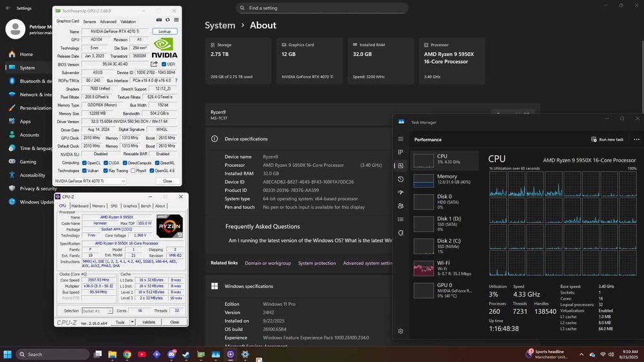
Task: Open Socket #1 selection dropdown in CPU-Z
Action: tap(97, 311)
